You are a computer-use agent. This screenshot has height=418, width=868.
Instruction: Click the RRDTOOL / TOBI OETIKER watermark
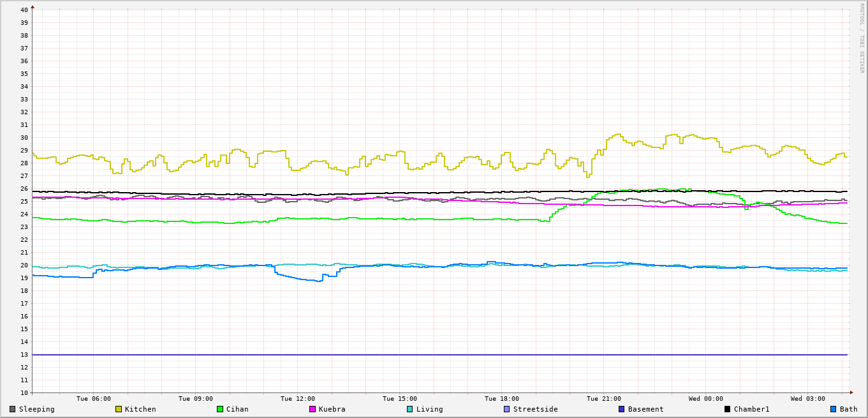(x=861, y=38)
